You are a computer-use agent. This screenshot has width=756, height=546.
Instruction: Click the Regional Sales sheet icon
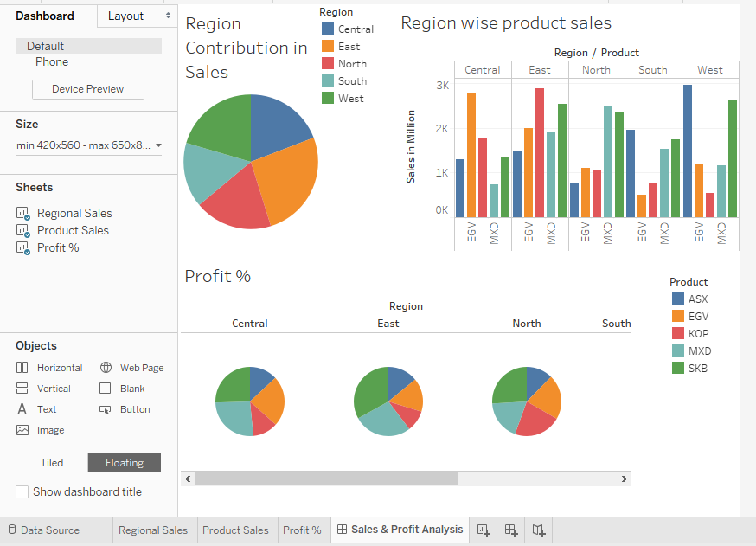click(x=22, y=213)
